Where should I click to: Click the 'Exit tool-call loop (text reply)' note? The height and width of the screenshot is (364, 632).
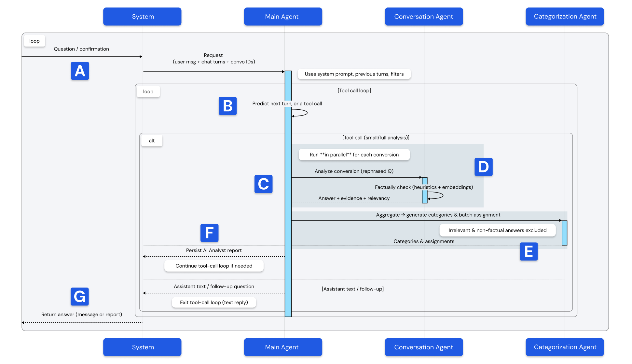pyautogui.click(x=214, y=303)
